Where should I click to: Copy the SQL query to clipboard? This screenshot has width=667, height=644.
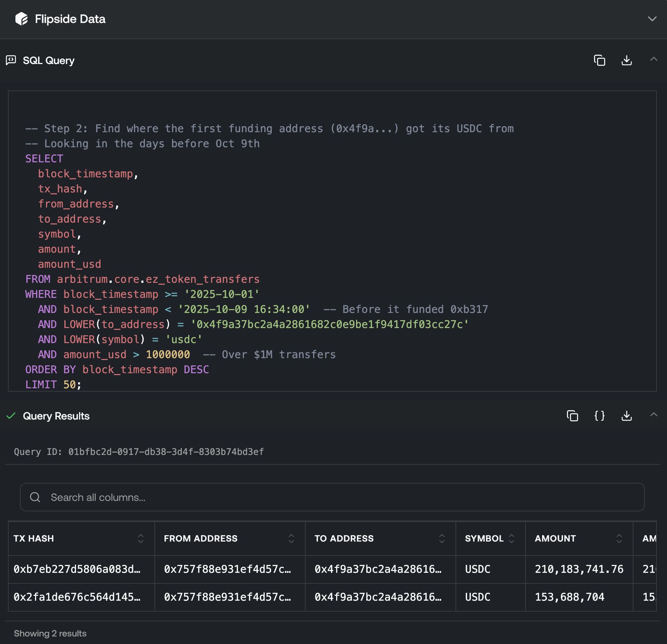[599, 60]
